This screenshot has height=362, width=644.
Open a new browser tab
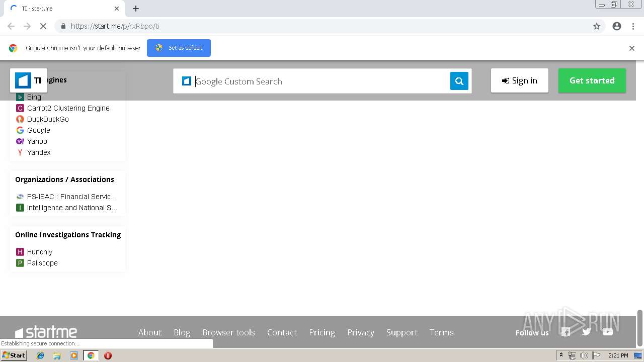tap(136, 9)
